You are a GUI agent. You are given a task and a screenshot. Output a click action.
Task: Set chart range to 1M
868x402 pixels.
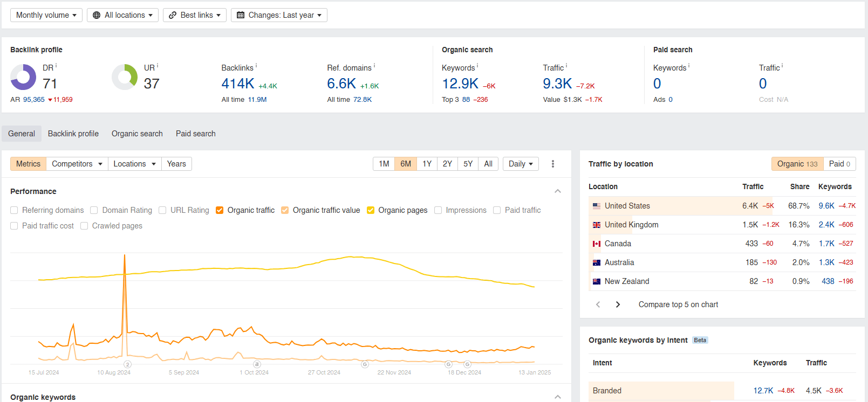click(x=384, y=164)
